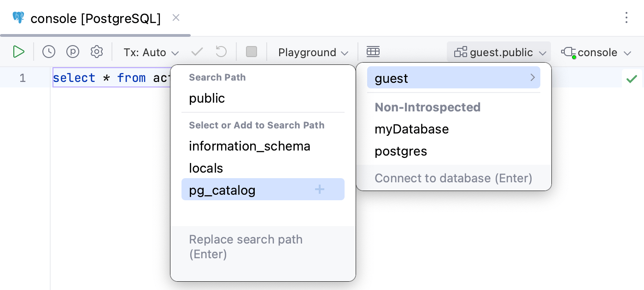The image size is (644, 290).
Task: Click Replace search path (Enter)
Action: [x=246, y=247]
